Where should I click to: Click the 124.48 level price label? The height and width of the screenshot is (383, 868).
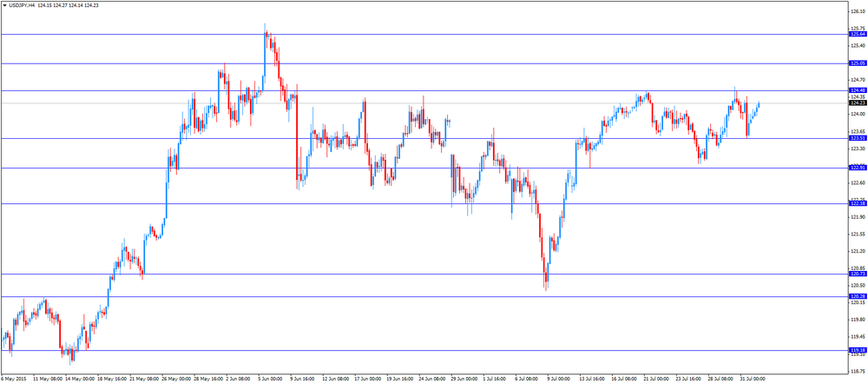coord(858,90)
